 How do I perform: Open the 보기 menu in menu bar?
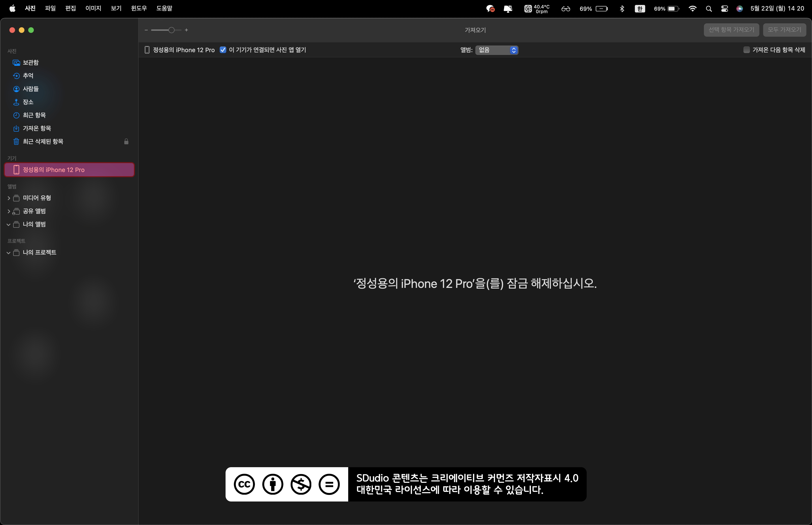click(116, 8)
